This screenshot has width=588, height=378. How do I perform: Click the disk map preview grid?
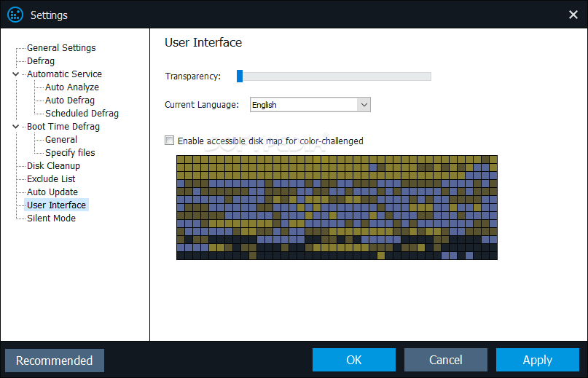point(337,208)
